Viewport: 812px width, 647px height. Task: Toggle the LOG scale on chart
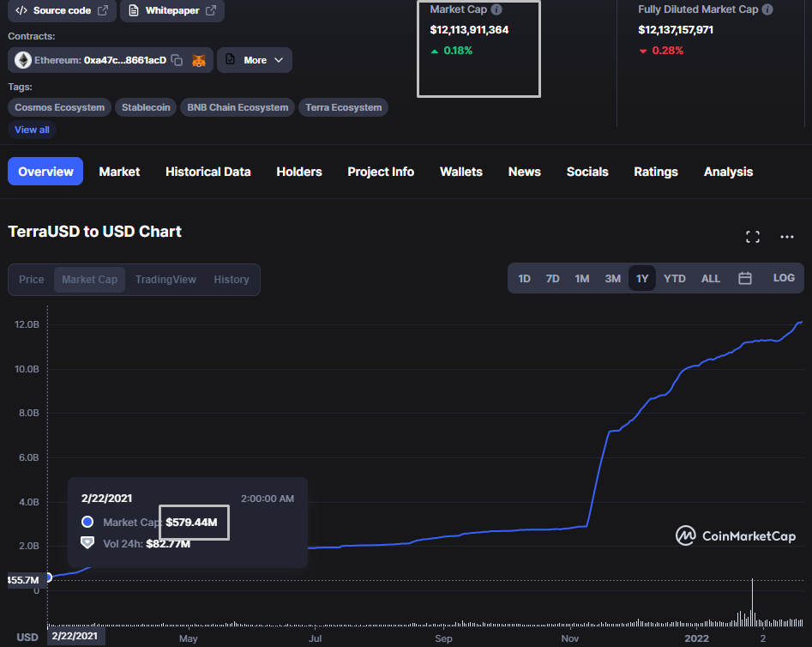click(784, 278)
